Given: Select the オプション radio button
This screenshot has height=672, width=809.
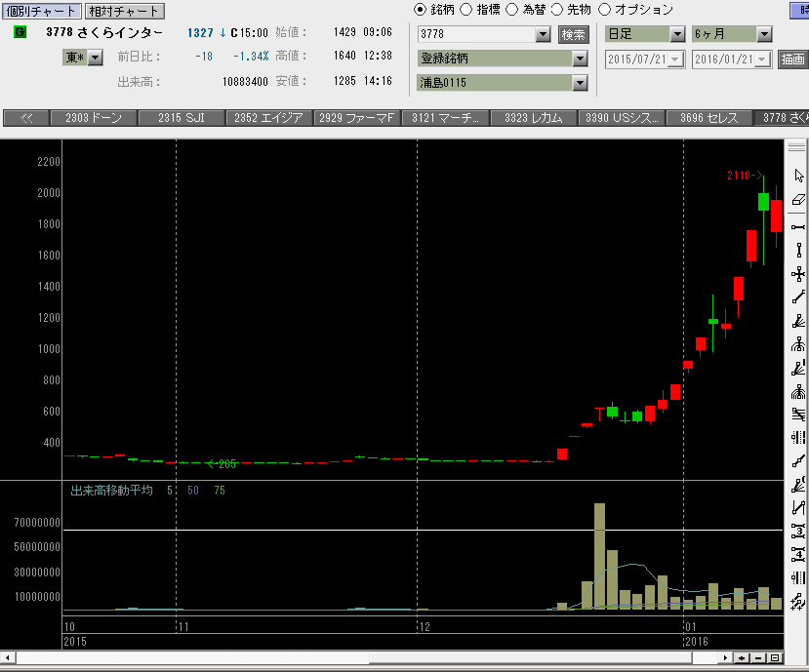Looking at the screenshot, I should [x=605, y=10].
